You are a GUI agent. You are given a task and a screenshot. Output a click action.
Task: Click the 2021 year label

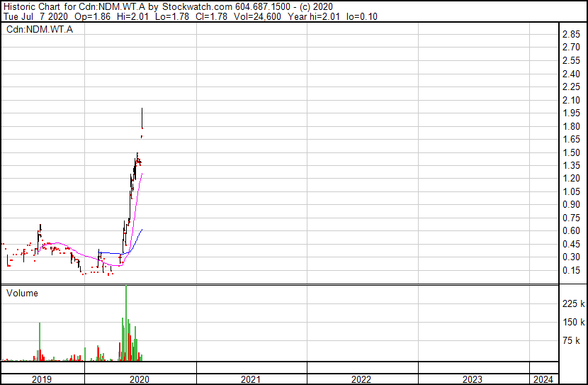click(x=251, y=379)
